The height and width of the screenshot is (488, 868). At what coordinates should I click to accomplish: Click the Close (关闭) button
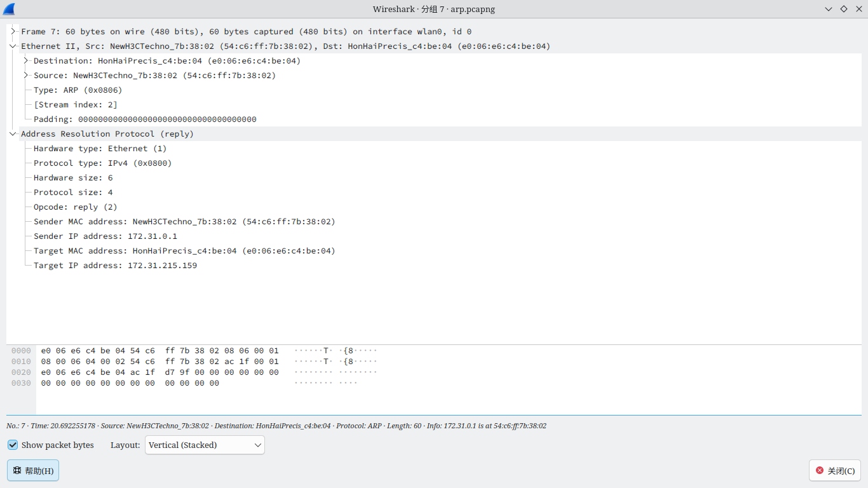coord(834,471)
